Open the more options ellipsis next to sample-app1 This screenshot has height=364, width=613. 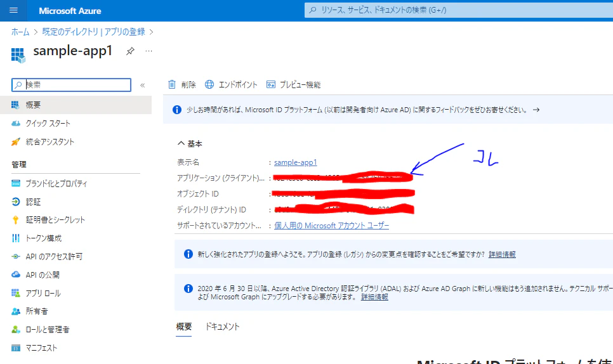click(148, 51)
